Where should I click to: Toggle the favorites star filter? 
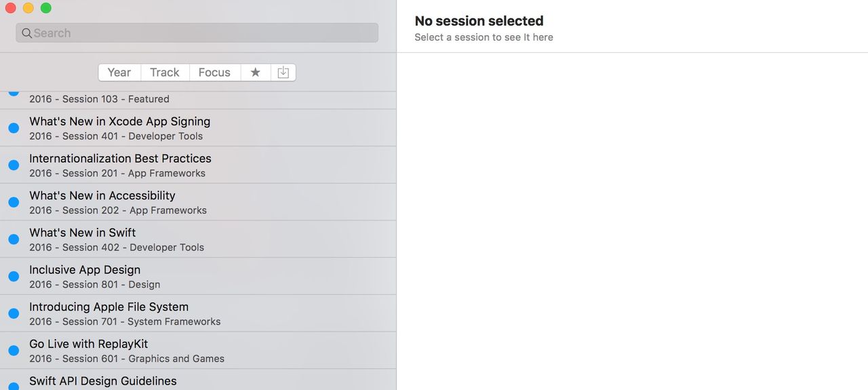[256, 73]
